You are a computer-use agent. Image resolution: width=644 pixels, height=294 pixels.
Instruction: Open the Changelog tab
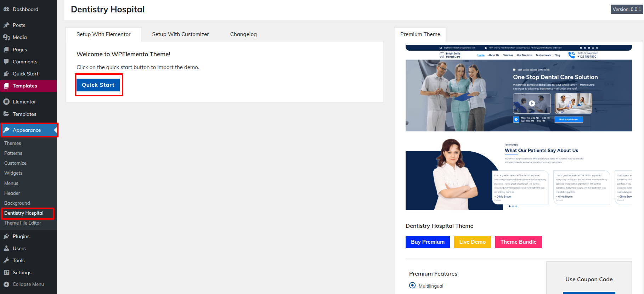tap(243, 34)
